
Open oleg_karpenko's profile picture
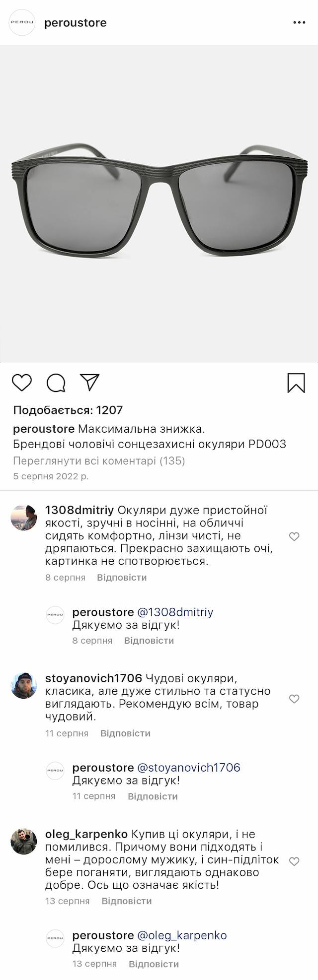click(24, 841)
